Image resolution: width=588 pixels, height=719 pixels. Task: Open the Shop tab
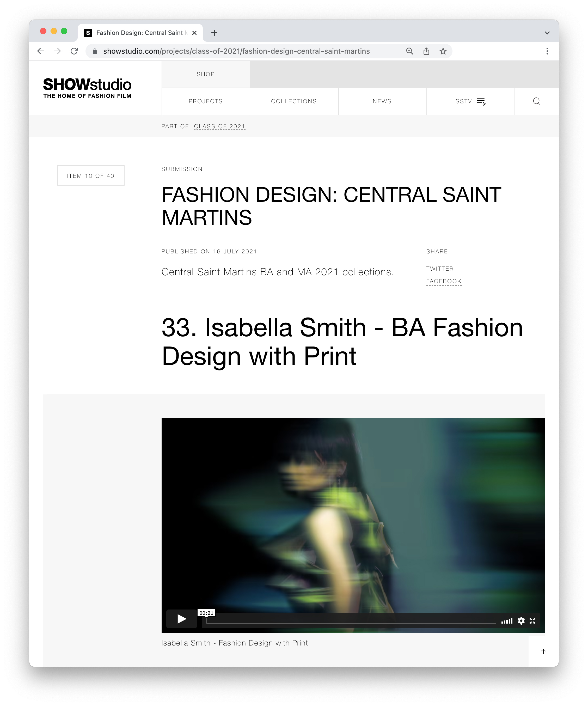point(206,74)
